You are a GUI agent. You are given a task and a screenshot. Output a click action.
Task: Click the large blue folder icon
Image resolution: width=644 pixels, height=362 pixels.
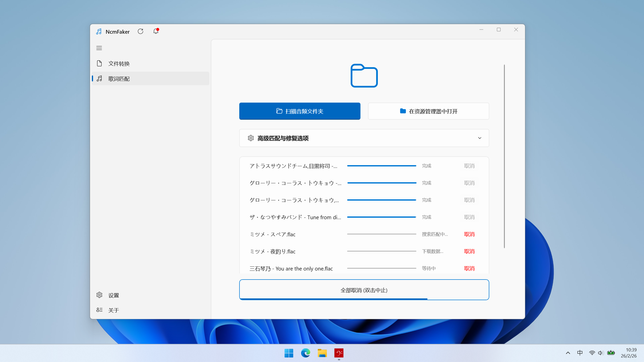364,76
